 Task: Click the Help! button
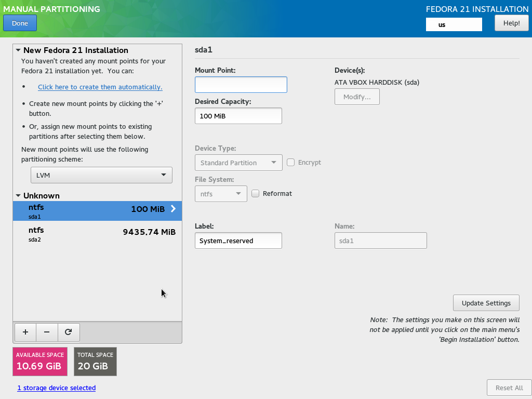click(511, 23)
